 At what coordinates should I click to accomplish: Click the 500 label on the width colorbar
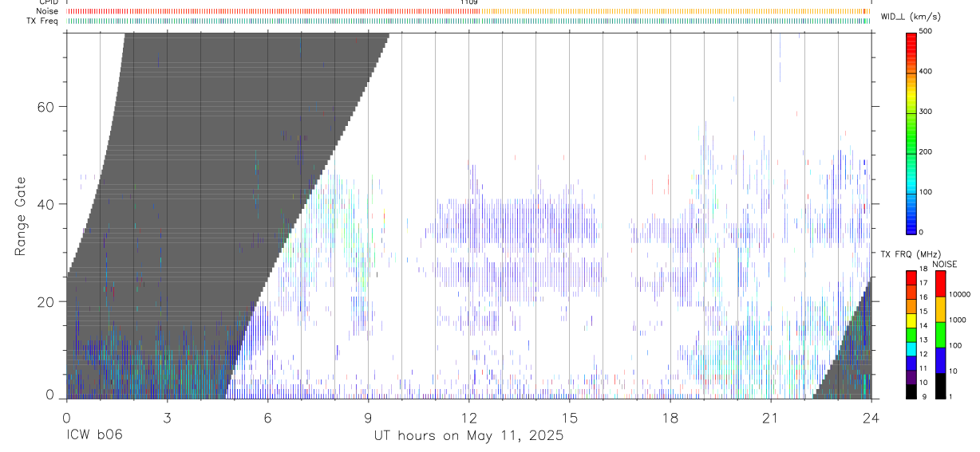[x=926, y=31]
